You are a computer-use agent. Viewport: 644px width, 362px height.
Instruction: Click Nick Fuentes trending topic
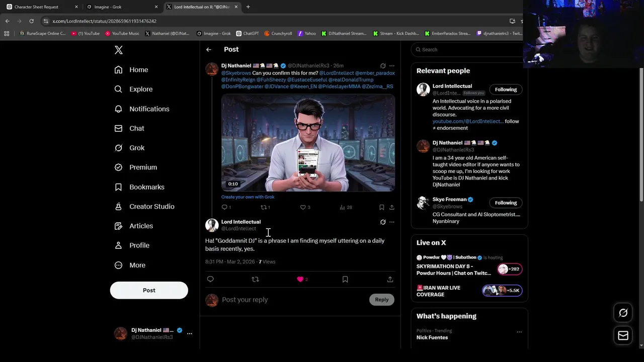pos(432,337)
